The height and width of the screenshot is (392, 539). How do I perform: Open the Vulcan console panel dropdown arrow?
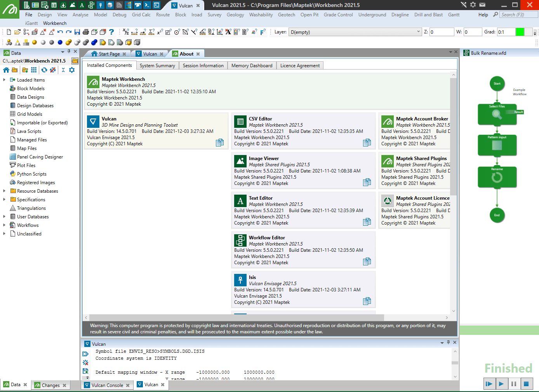click(x=442, y=343)
